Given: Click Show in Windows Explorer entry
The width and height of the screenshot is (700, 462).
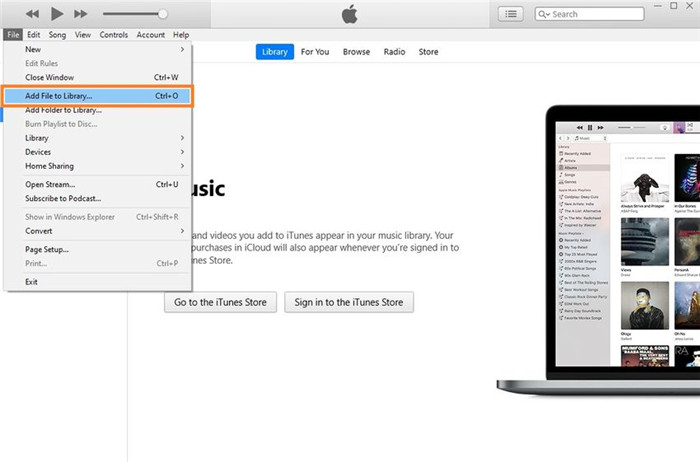Looking at the screenshot, I should (98, 217).
